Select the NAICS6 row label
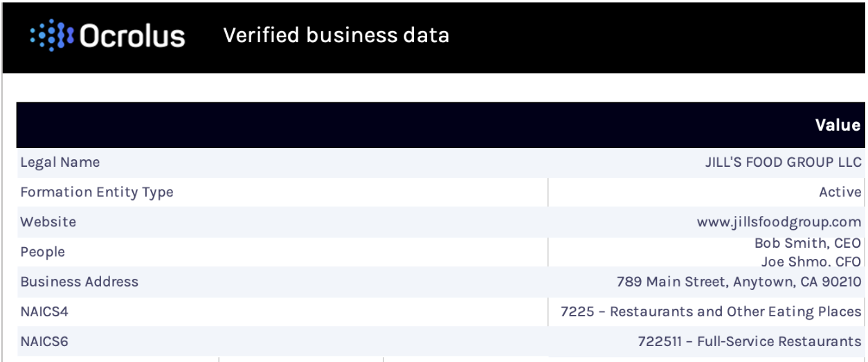Viewport: 868px width, 362px height. 44,341
